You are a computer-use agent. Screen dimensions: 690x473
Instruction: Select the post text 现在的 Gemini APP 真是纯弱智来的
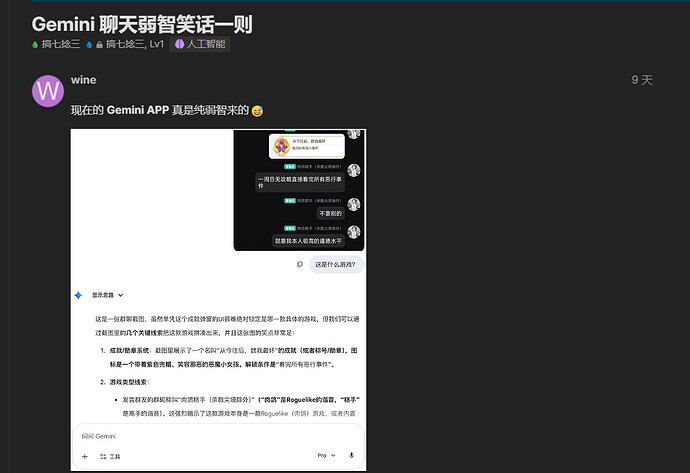pyautogui.click(x=160, y=110)
